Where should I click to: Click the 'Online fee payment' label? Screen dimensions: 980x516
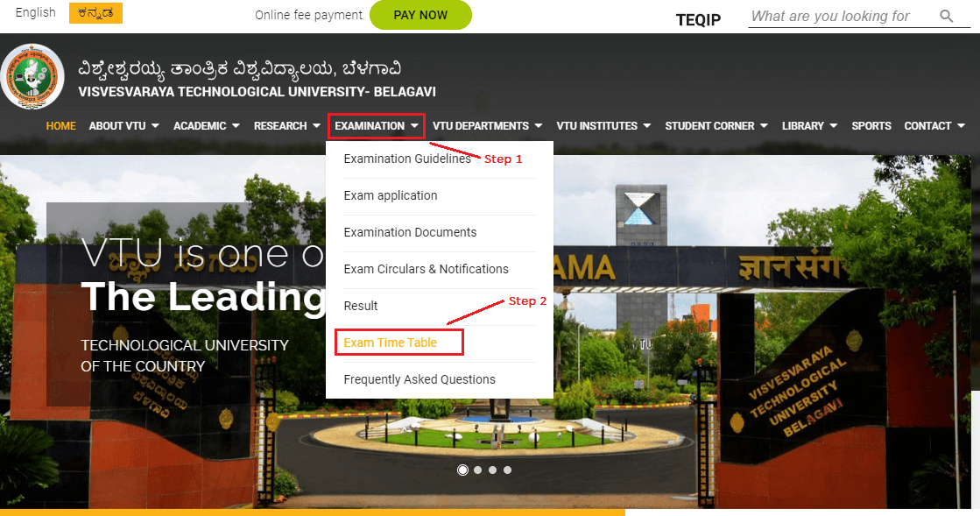point(309,15)
